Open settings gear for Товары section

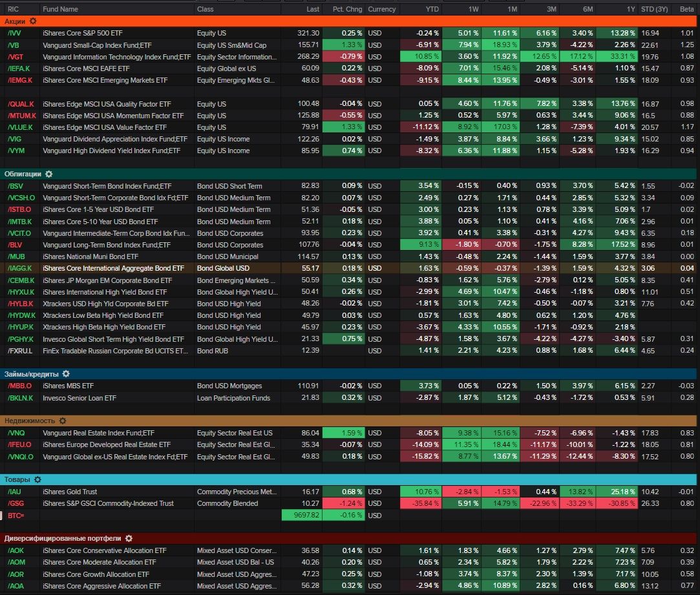pyautogui.click(x=38, y=480)
